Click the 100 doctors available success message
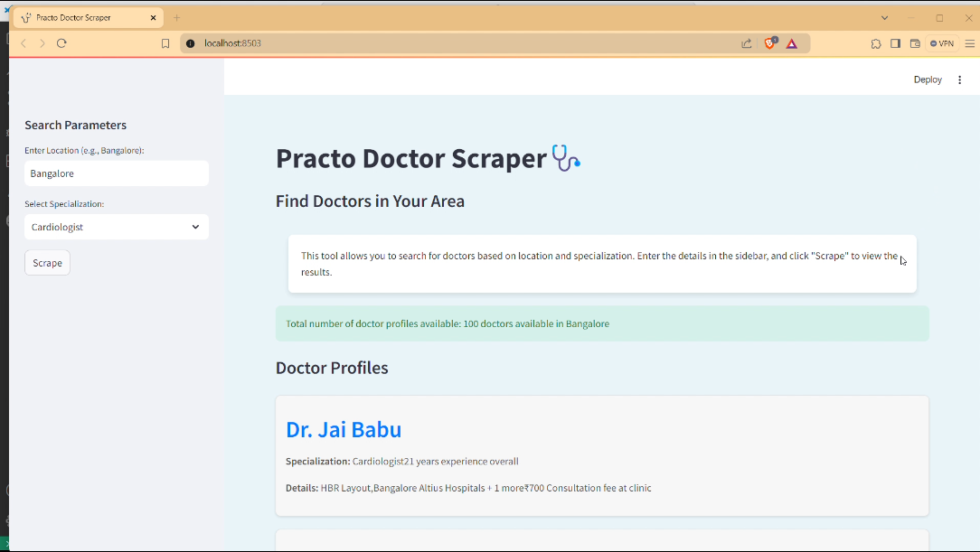980x552 pixels. point(602,323)
